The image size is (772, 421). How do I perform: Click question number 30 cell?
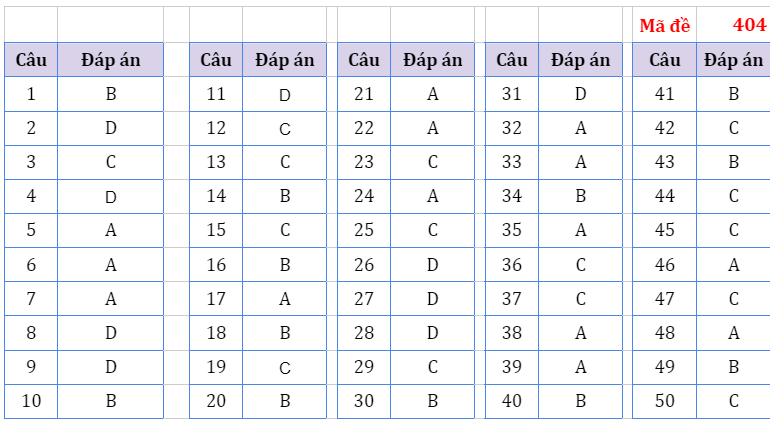coord(364,401)
